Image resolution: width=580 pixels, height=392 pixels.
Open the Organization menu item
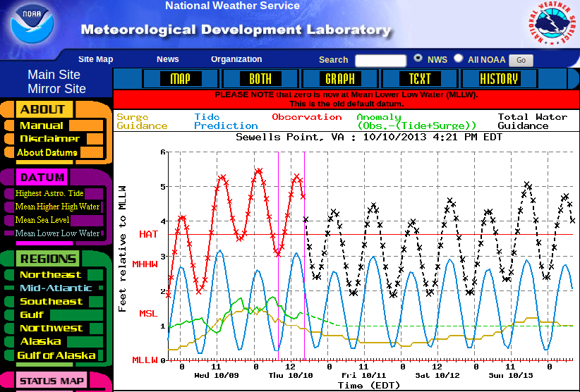point(236,60)
